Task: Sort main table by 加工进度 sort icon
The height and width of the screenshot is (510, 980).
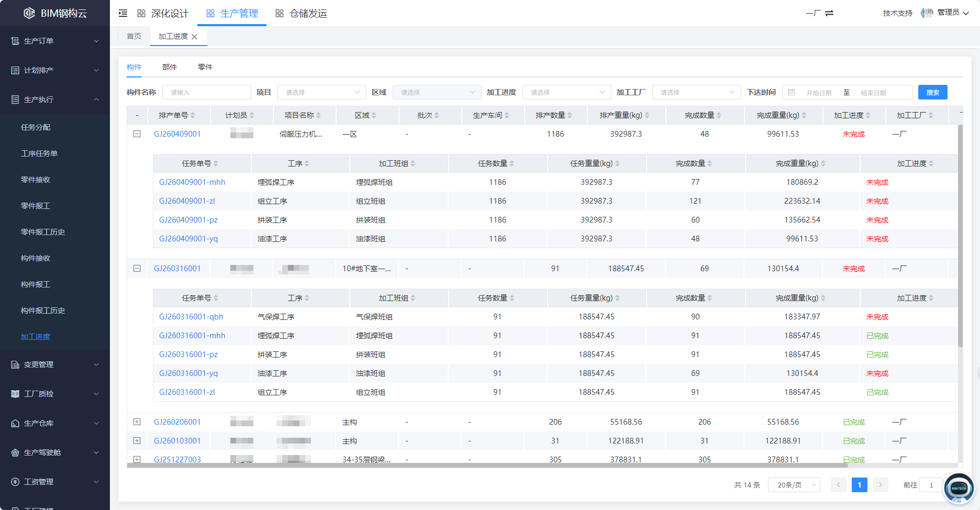Action: 868,115
